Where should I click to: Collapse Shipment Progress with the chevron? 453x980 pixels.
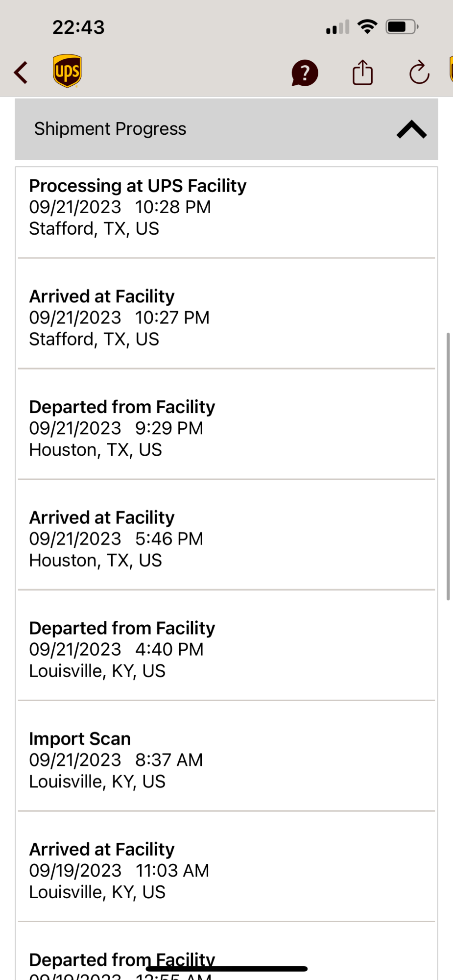pyautogui.click(x=411, y=129)
